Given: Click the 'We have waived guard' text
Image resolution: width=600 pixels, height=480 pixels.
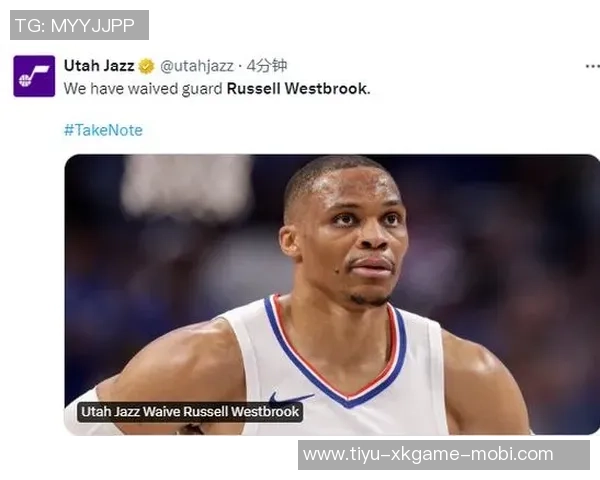Looking at the screenshot, I should (x=143, y=89).
